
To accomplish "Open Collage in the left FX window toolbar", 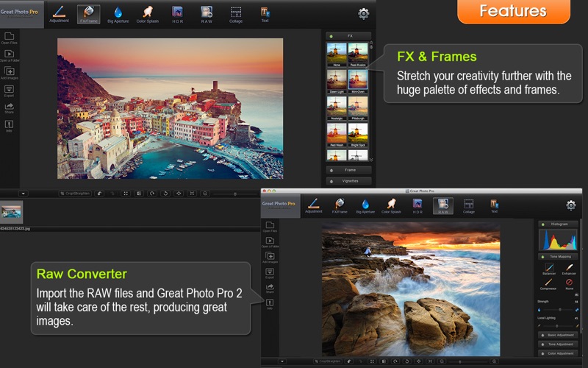I will tap(235, 14).
